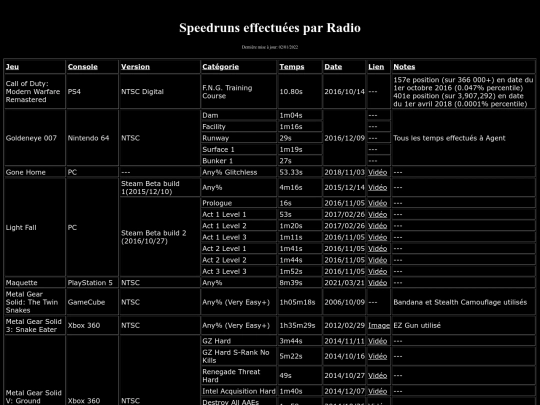Select 'Metal Gear Solid 3: Snake Eater' cell
540x405 pixels.
point(34,325)
